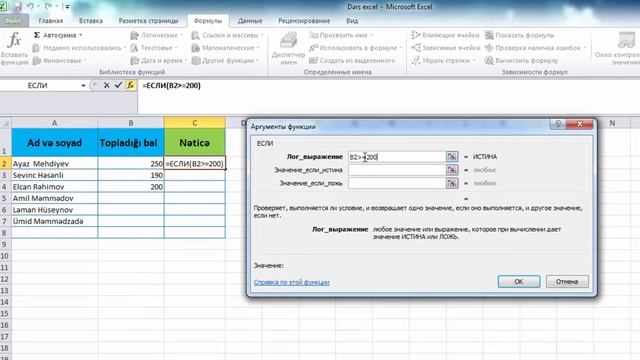Screen dimensions: 640x360
Task: Click range selector icon for Значение_если_ложь
Action: click(452, 183)
